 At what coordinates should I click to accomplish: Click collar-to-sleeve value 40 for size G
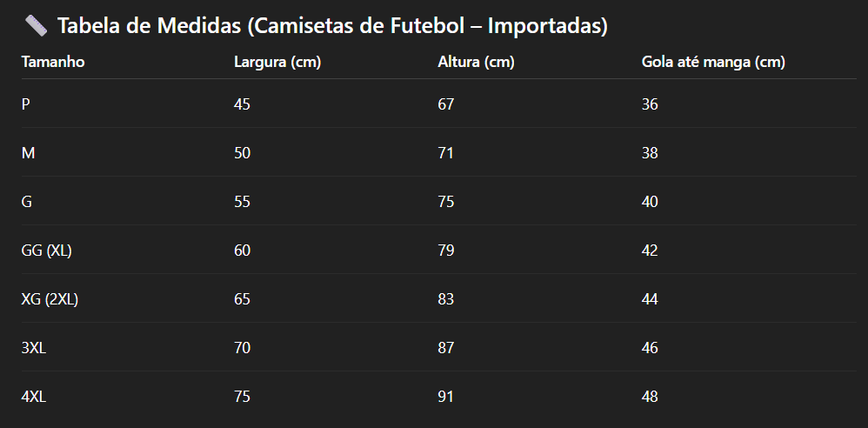point(650,202)
